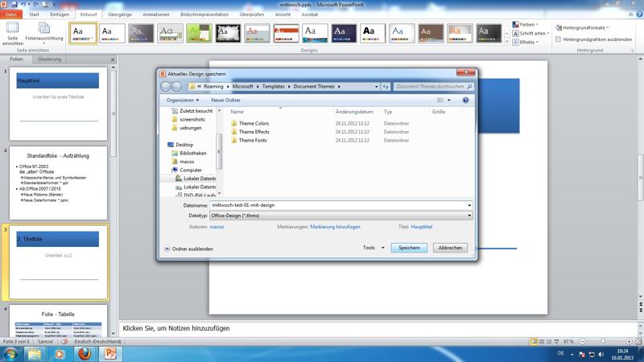Image resolution: width=644 pixels, height=362 pixels.
Task: Open the Organisieren dropdown menu
Action: (184, 101)
